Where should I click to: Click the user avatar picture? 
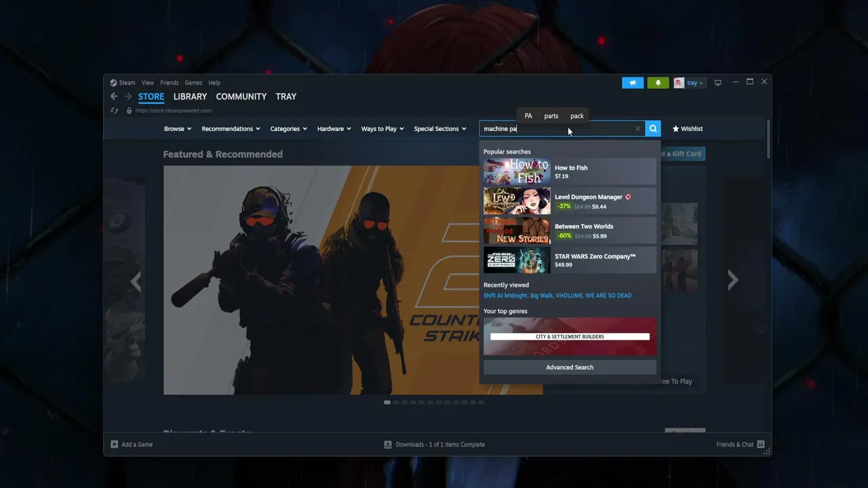point(679,83)
